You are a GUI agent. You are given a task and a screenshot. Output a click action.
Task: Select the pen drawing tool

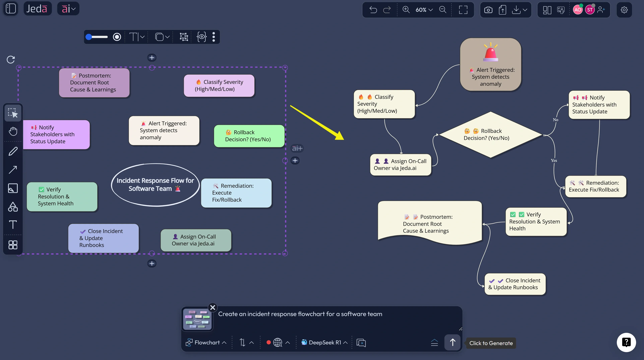tap(13, 151)
